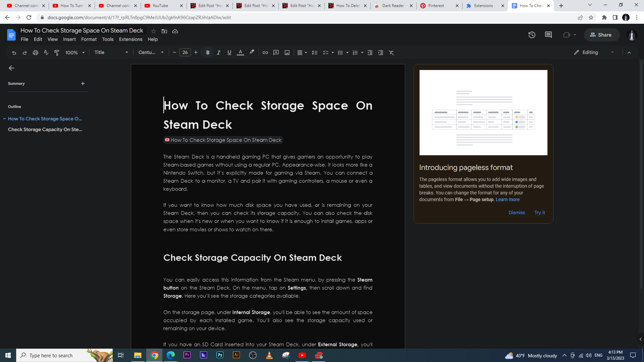Jump to 'Check Storage Capacity On Ste...' outline heading
644x362 pixels.
[x=45, y=129]
